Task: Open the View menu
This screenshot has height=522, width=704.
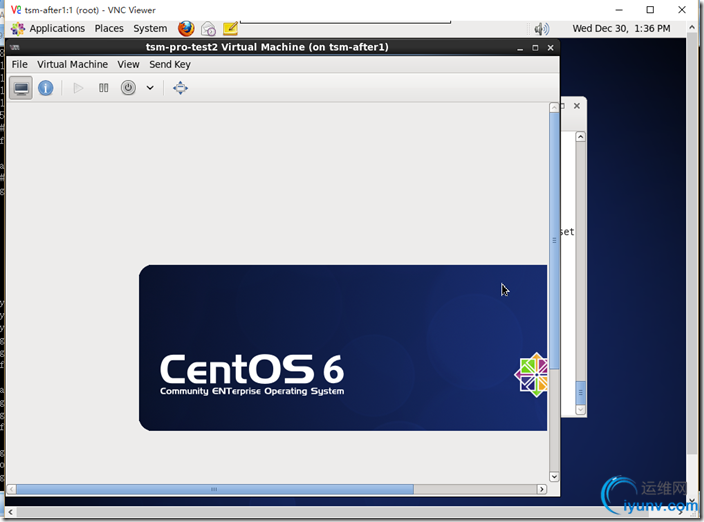Action: click(x=128, y=64)
